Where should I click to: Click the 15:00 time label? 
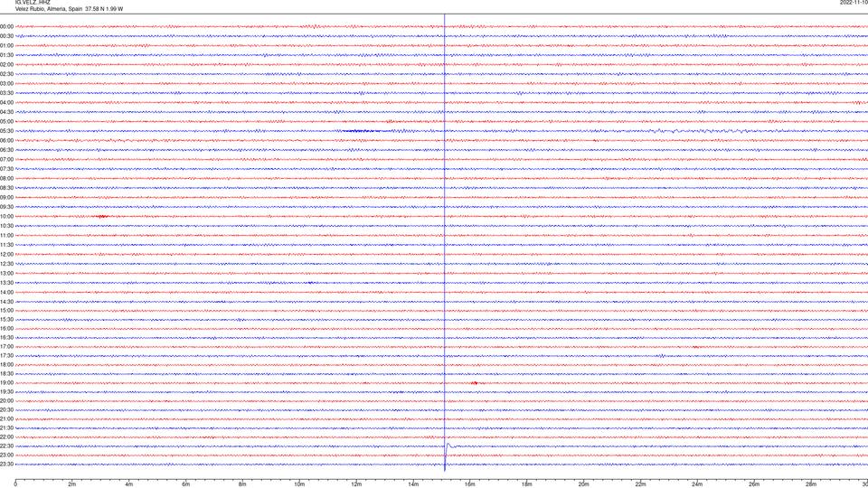(x=6, y=310)
